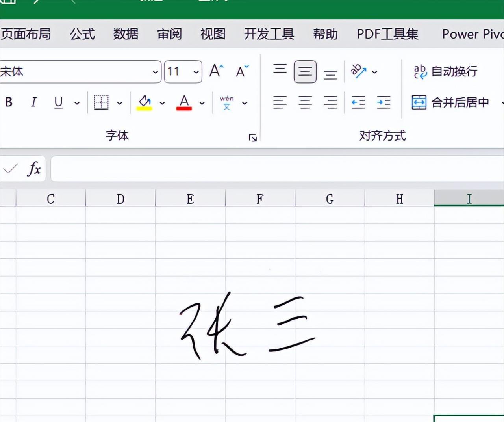Click 合并后居中 merge and center
This screenshot has height=422, width=504.
pos(450,102)
